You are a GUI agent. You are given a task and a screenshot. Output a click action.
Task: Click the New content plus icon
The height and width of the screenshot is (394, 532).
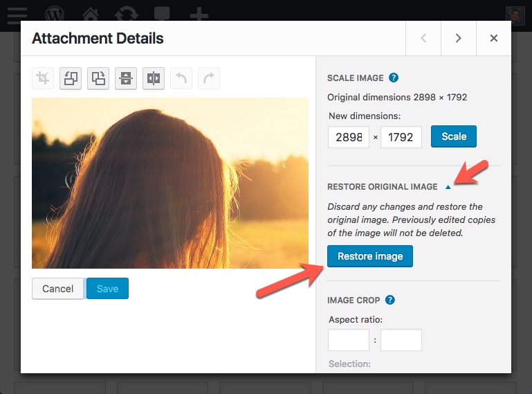[x=199, y=15]
